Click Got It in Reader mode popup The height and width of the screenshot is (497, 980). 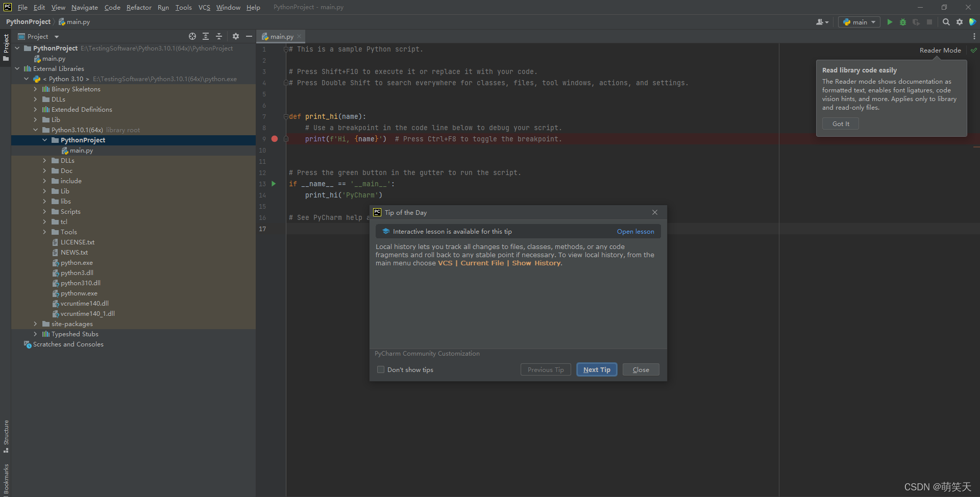[840, 123]
